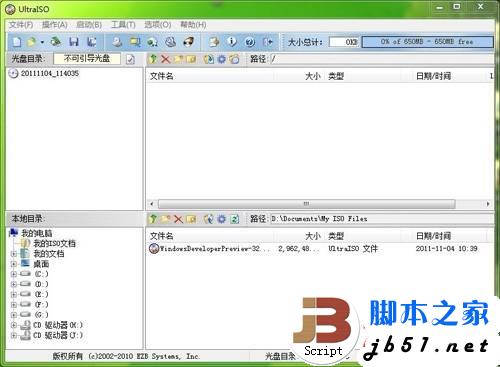Expand the (G:) drive node
Screen dimensions: 500x367
click(14, 315)
